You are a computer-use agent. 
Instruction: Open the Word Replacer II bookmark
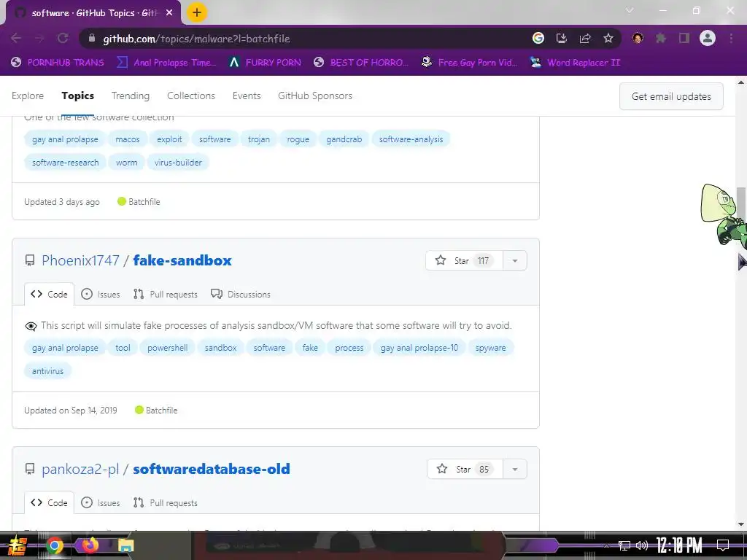point(575,63)
